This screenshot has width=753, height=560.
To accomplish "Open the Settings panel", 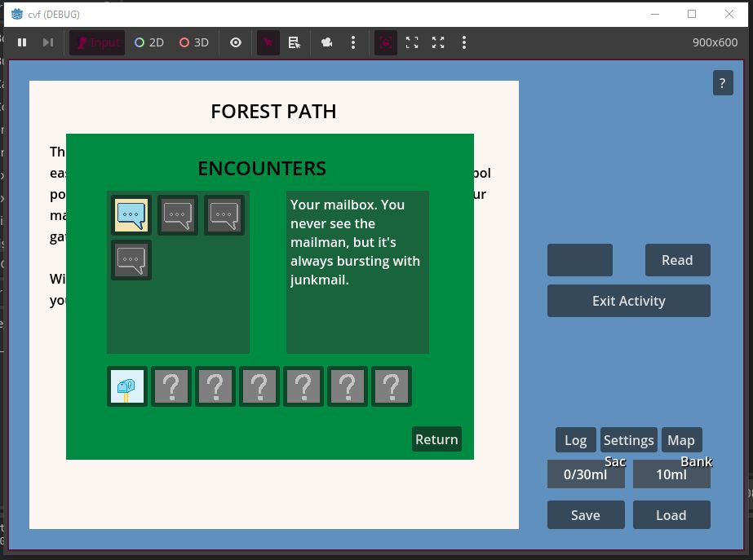I will point(629,440).
